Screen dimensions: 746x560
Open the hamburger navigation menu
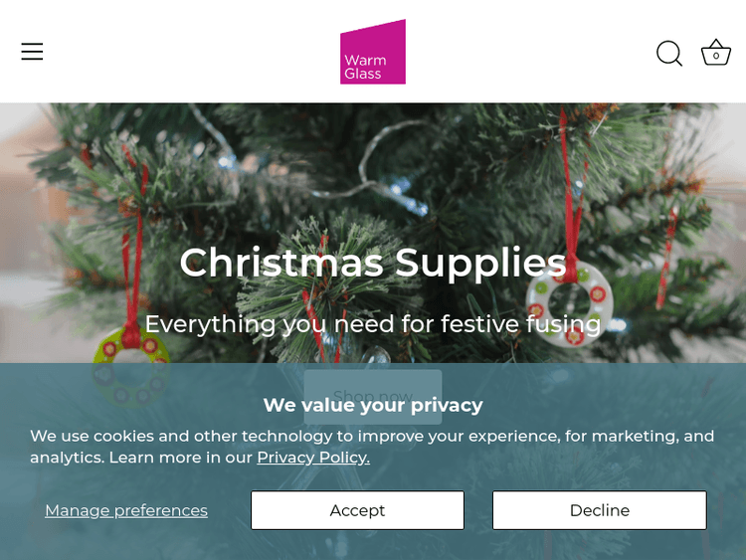(32, 52)
